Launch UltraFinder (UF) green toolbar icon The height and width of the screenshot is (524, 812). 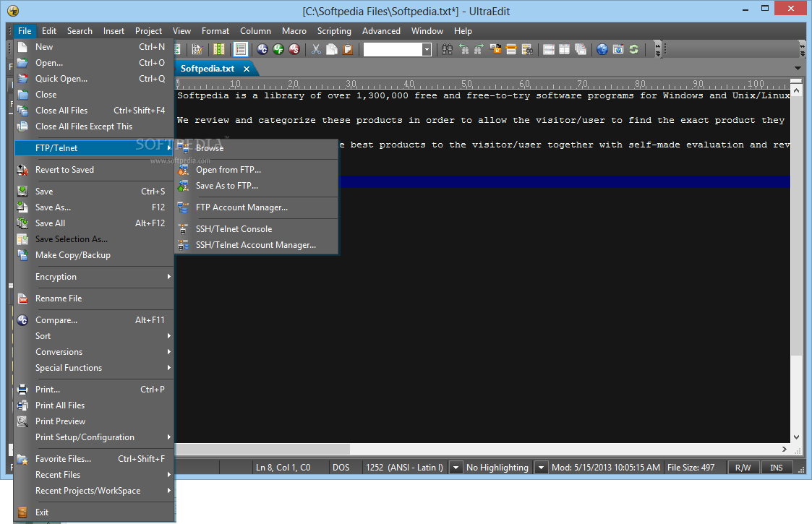(x=278, y=49)
